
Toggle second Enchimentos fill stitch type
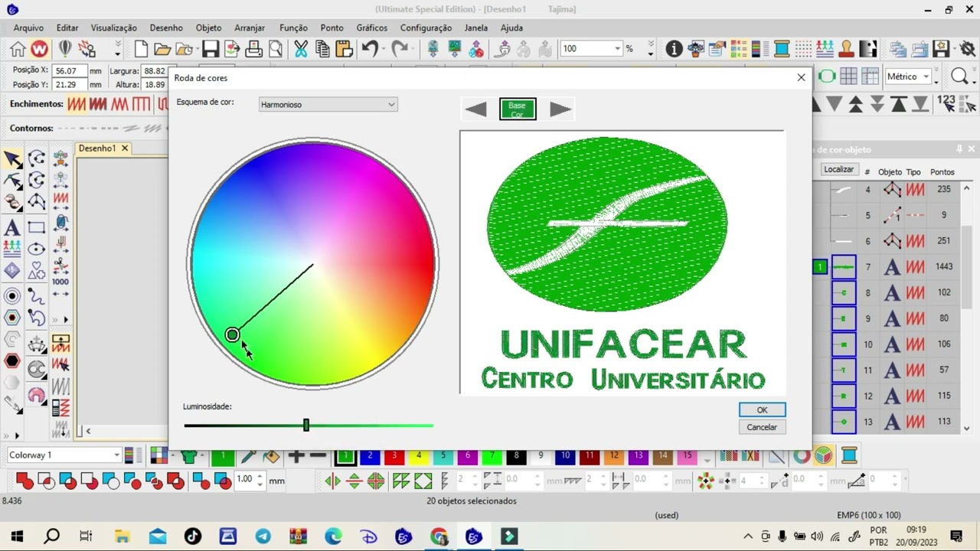point(98,103)
